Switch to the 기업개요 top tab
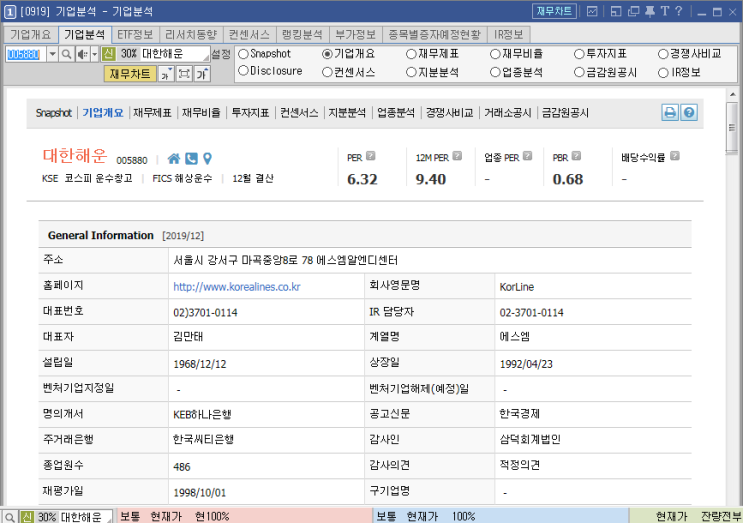 click(30, 35)
